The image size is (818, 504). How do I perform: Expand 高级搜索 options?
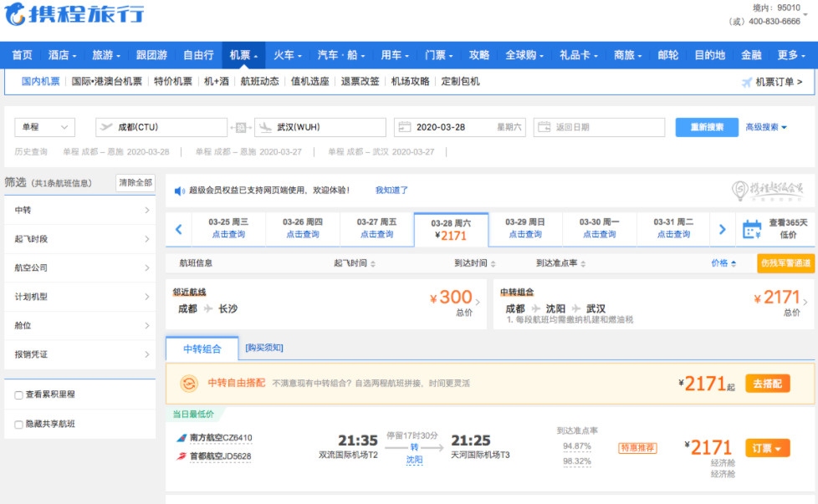point(766,128)
